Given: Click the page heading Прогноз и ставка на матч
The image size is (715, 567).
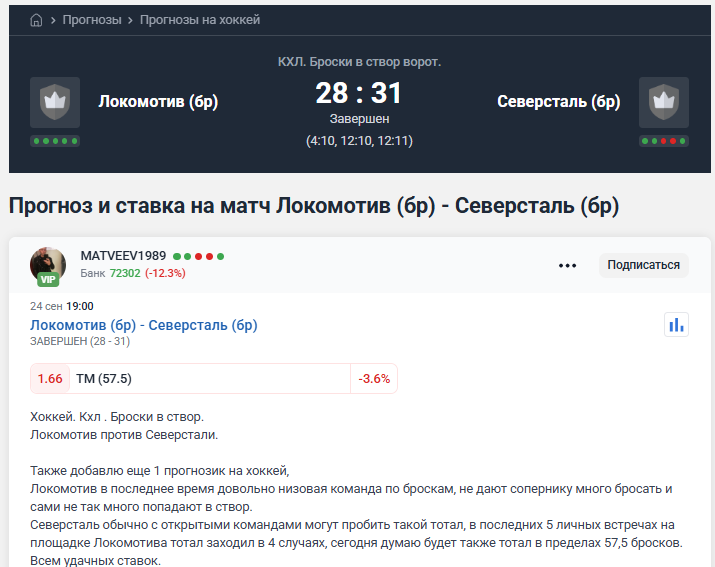Looking at the screenshot, I should pos(314,206).
